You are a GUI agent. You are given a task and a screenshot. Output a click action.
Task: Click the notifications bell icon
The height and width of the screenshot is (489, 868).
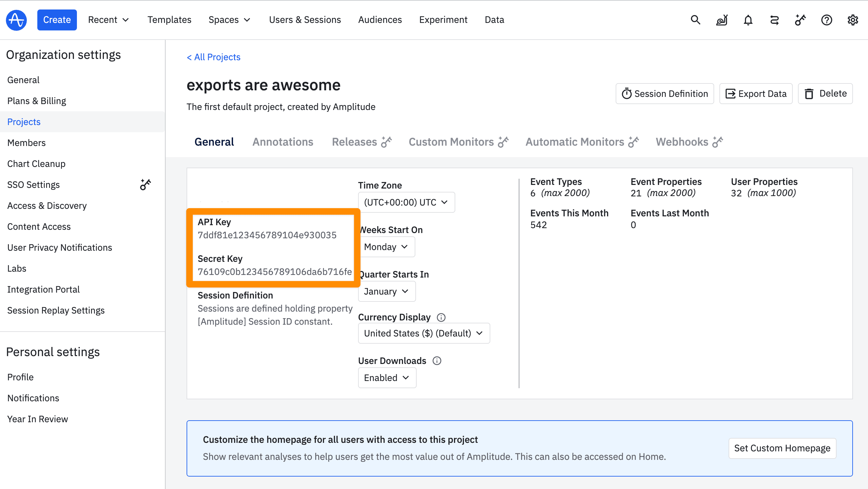point(747,20)
